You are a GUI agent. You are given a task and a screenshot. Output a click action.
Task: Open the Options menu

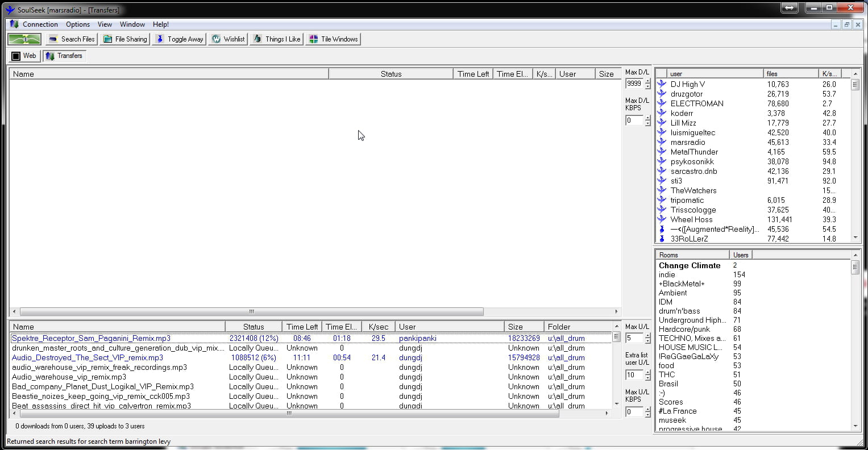click(78, 24)
